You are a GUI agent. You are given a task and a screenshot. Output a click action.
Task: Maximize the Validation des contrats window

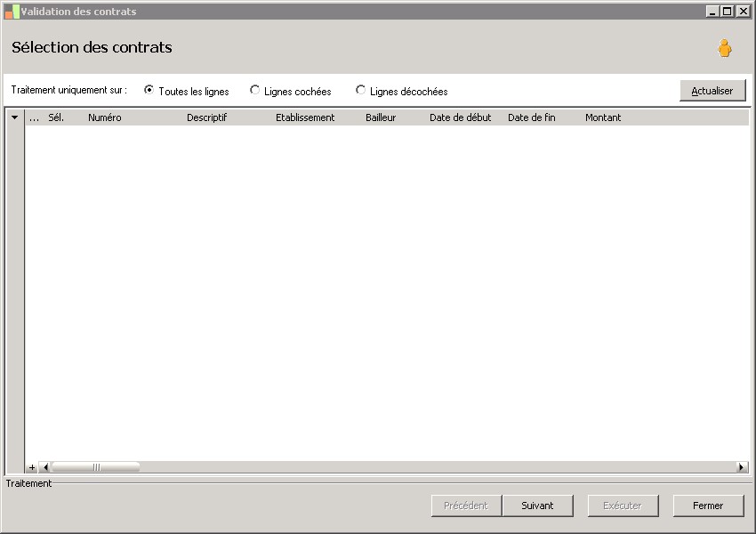728,11
